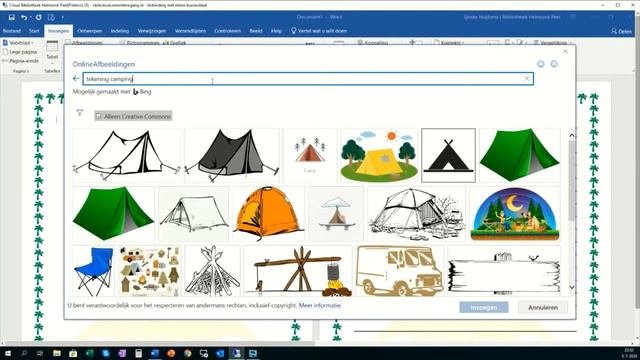Screen dimensions: 640x360
Task: Click the taskbar search magnifier
Action: click(24, 353)
